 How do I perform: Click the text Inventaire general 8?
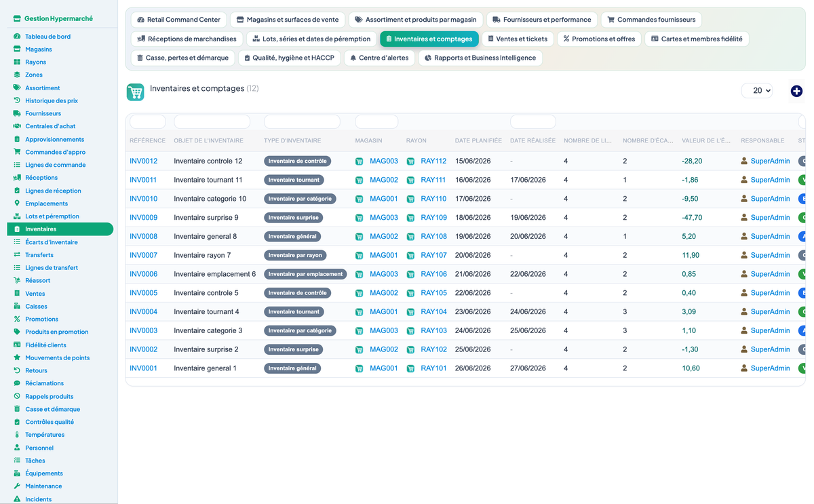point(206,237)
